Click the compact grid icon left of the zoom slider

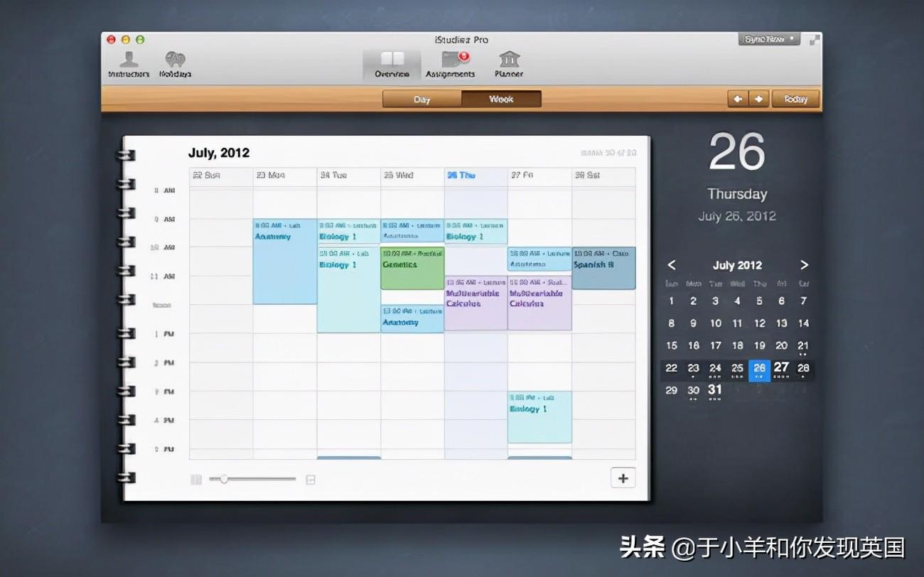pyautogui.click(x=196, y=480)
